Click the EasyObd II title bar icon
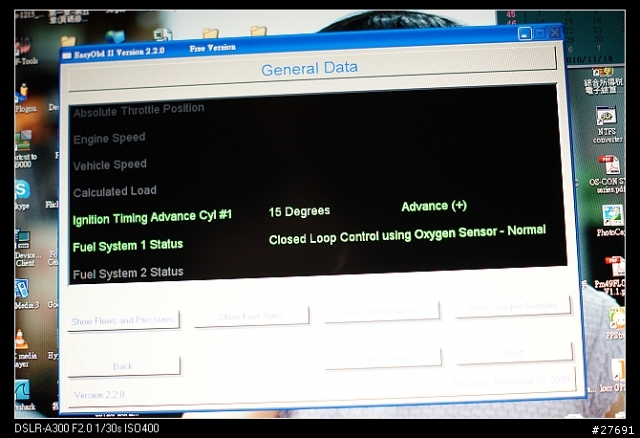The width and height of the screenshot is (640, 438). (x=67, y=55)
